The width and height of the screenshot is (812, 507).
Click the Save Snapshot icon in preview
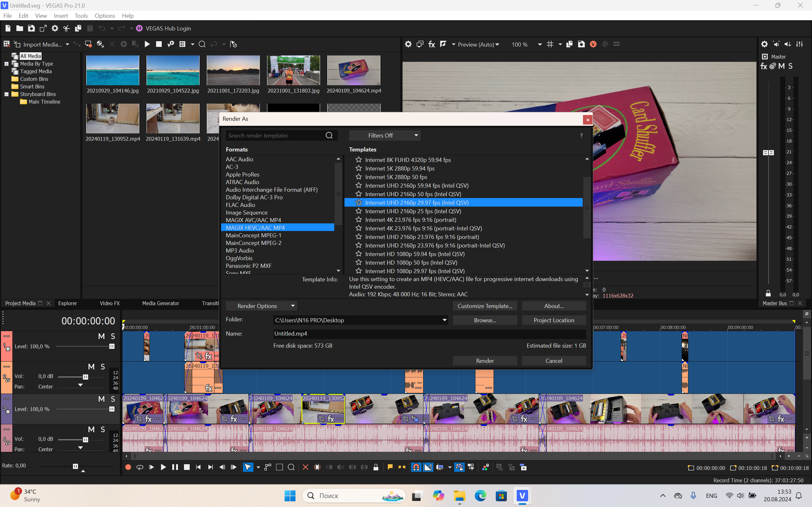(x=581, y=44)
